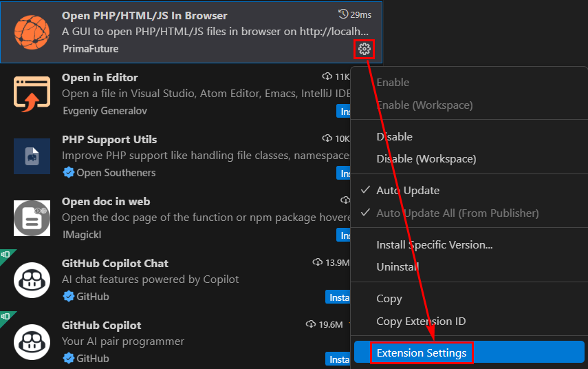Image resolution: width=588 pixels, height=369 pixels.
Task: Install the PHP Support Utils extension
Action: [343, 173]
